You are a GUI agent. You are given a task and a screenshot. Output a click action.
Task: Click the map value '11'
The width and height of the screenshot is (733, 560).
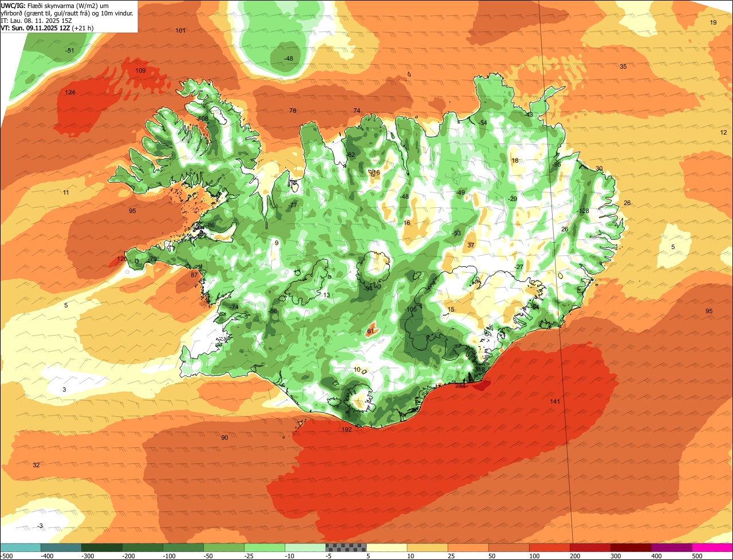(x=66, y=192)
